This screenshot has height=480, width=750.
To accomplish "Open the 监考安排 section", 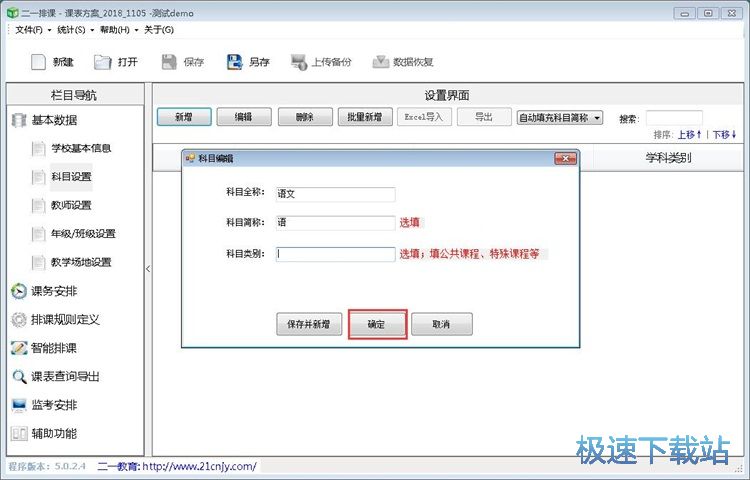I will click(54, 405).
